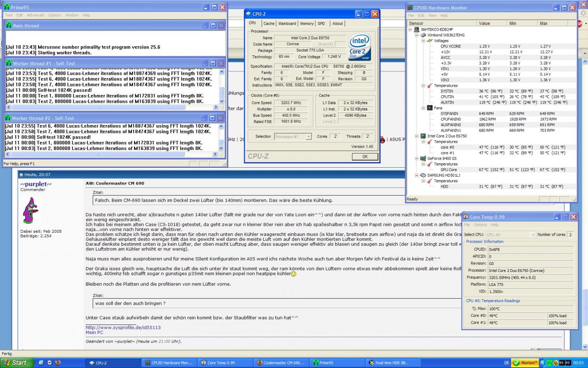
Task: Click the Core Speed field in CPU-Z
Action: click(x=291, y=103)
